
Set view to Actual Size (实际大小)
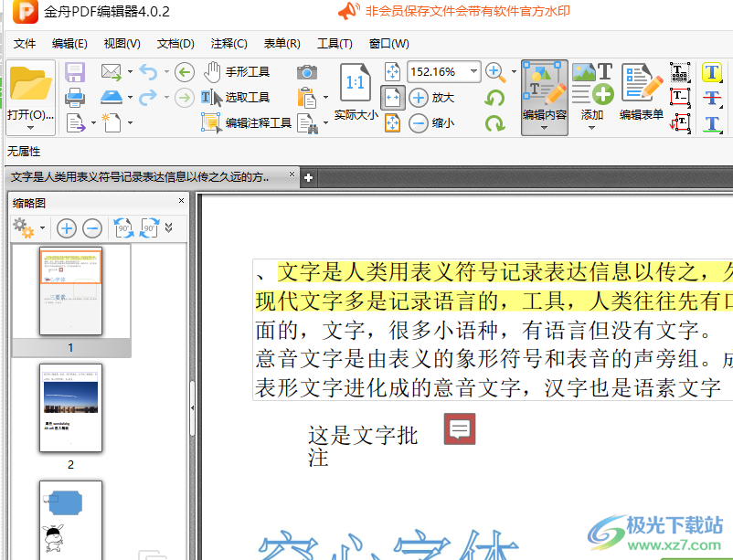coord(356,91)
